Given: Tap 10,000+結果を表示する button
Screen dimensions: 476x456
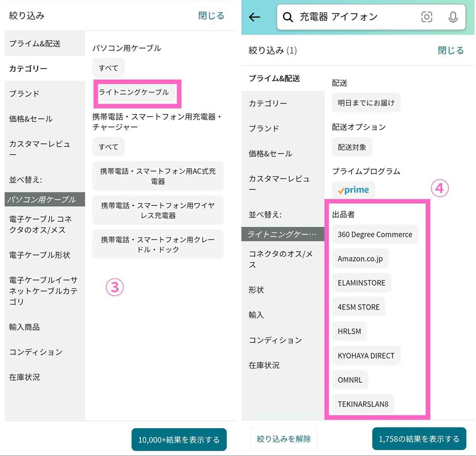Looking at the screenshot, I should click(x=179, y=439).
